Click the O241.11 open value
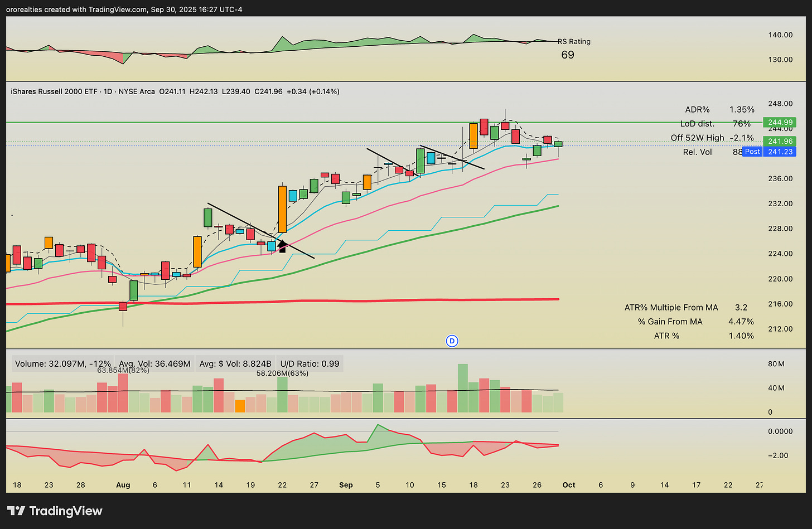The width and height of the screenshot is (812, 529). coord(173,91)
